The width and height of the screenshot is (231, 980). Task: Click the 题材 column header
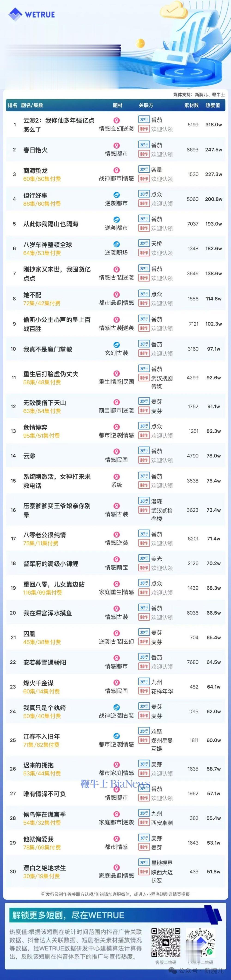pyautogui.click(x=118, y=105)
